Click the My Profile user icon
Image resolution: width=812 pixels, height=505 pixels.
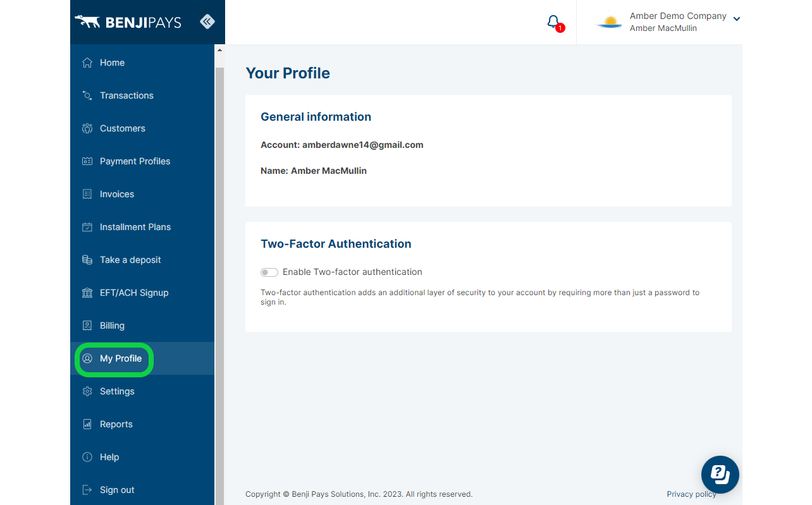[x=87, y=358]
